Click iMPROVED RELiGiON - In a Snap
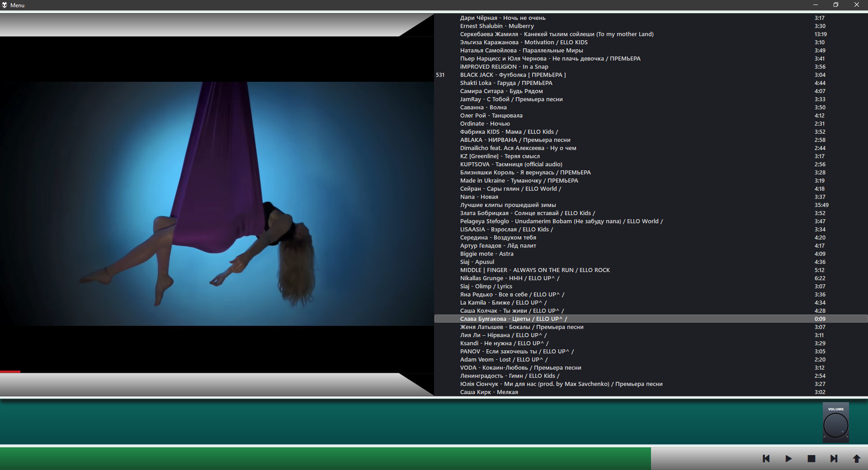The height and width of the screenshot is (470, 868). (504, 67)
